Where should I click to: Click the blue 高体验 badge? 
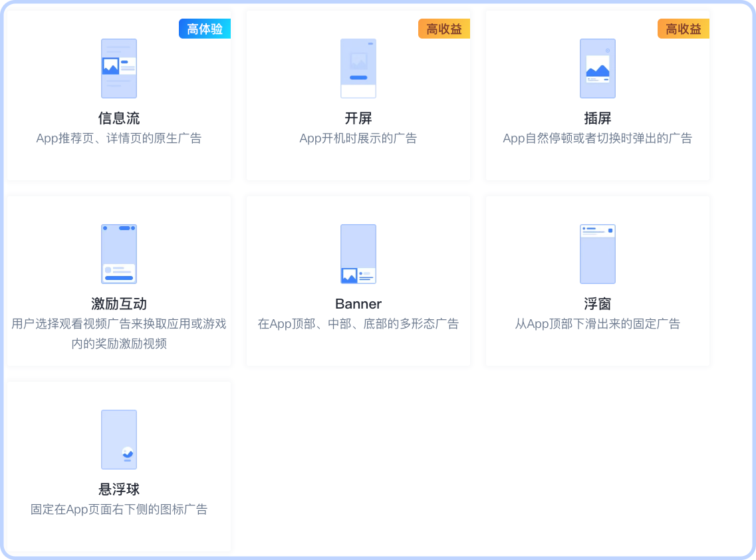point(205,29)
